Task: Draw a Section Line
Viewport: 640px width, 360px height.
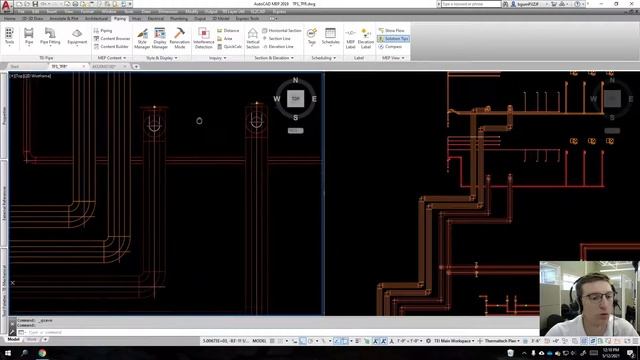Action: [276, 38]
